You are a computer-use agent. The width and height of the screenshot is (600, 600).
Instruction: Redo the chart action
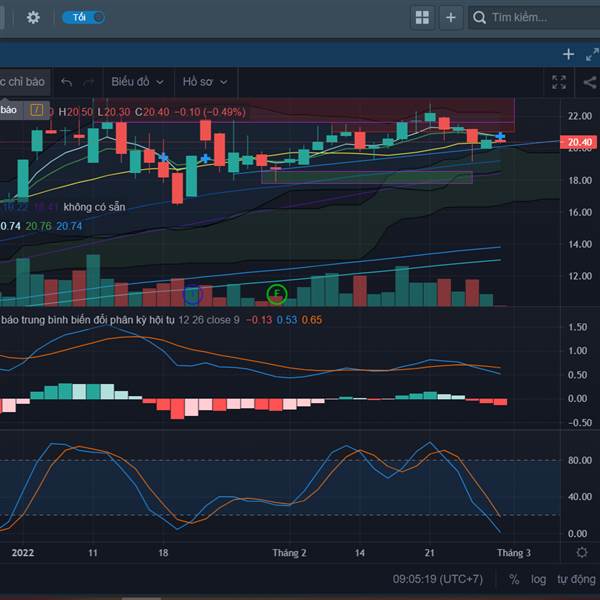89,82
